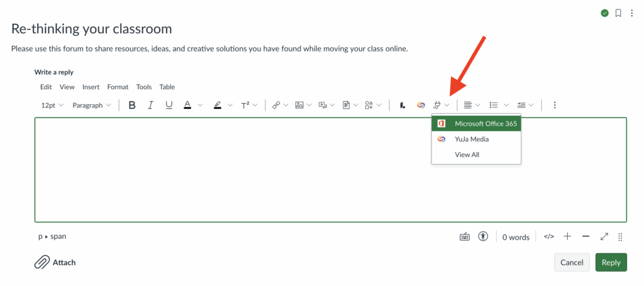This screenshot has height=286, width=644.
Task: Click the insert image icon
Action: pyautogui.click(x=299, y=106)
